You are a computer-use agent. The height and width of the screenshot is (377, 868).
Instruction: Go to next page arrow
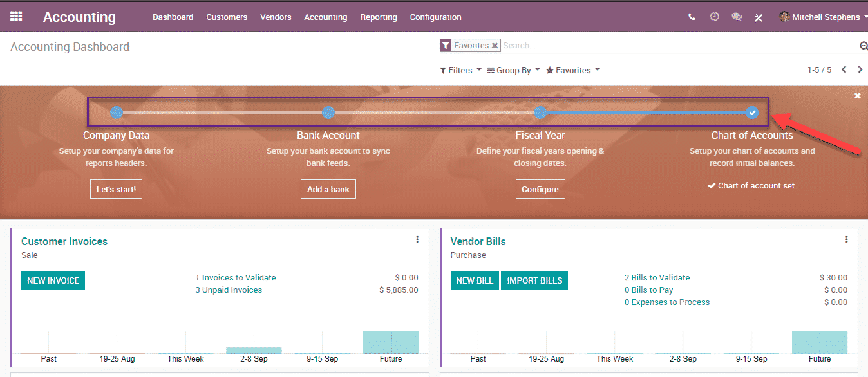pos(860,69)
